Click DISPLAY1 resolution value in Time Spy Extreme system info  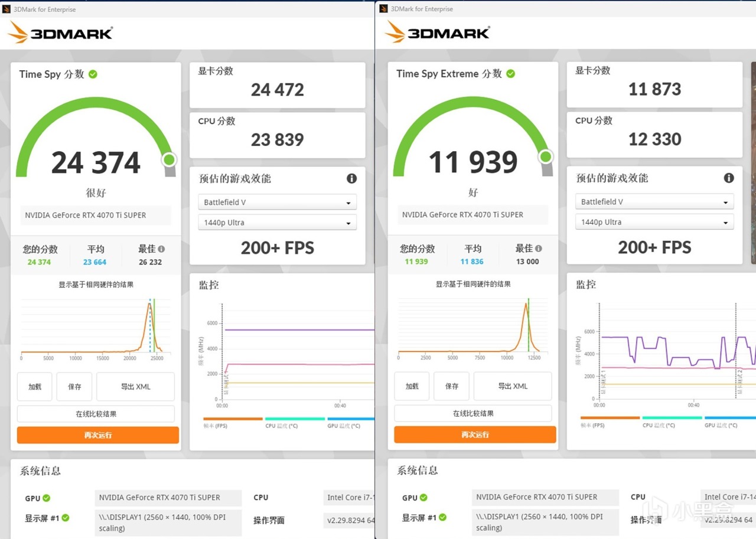545,522
